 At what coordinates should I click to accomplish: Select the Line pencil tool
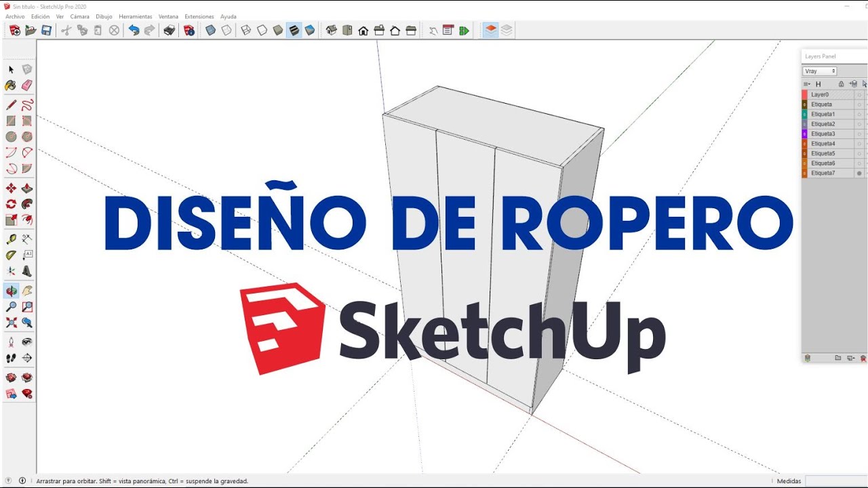11,105
